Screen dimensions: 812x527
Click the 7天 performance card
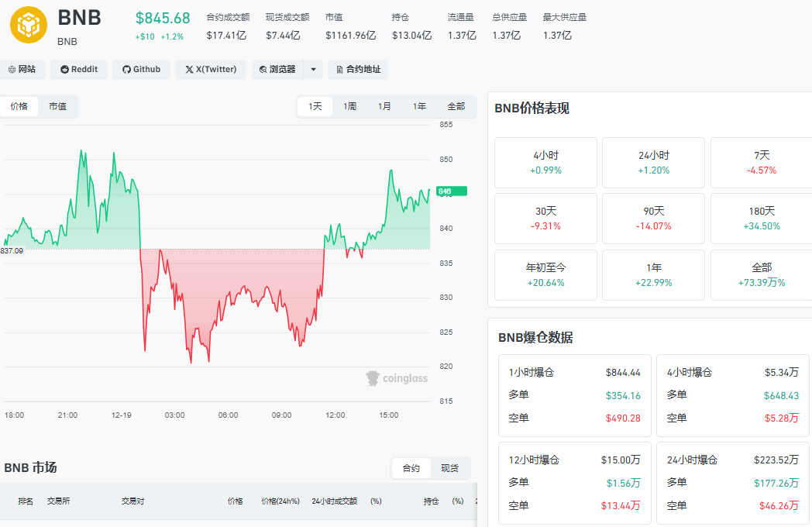click(761, 162)
